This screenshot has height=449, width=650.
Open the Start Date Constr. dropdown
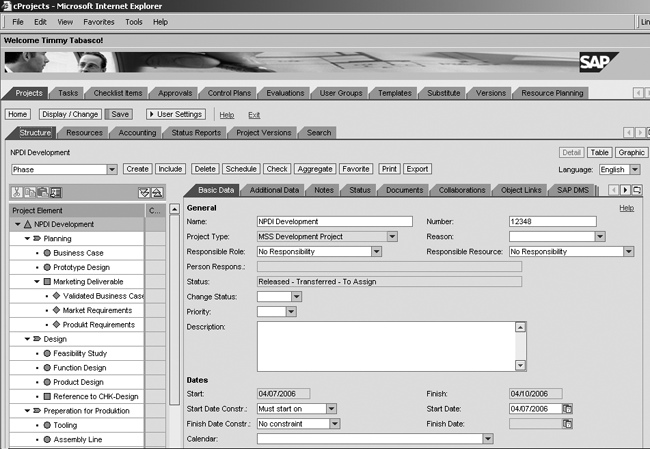click(x=331, y=409)
